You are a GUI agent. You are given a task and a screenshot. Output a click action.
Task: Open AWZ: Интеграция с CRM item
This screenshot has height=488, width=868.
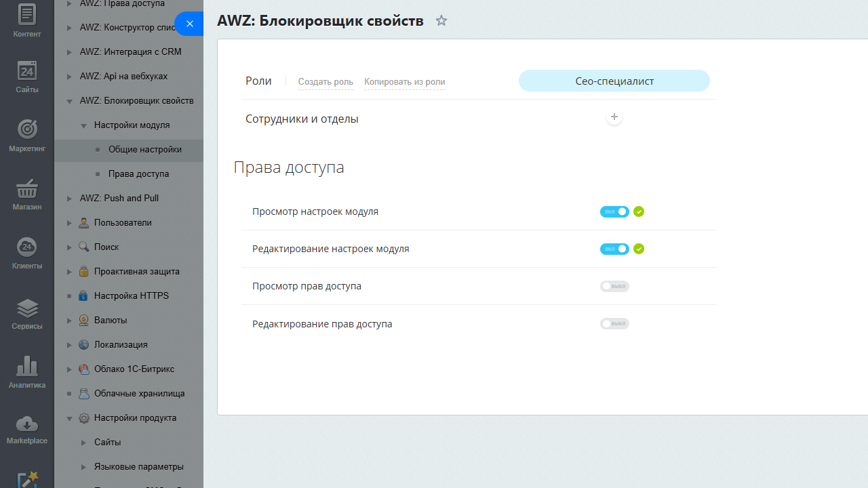pyautogui.click(x=130, y=52)
